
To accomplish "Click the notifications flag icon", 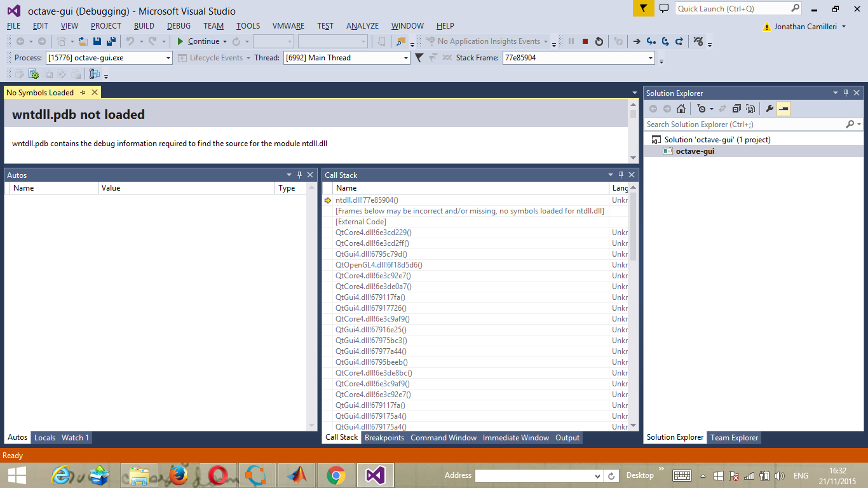I will (x=643, y=9).
